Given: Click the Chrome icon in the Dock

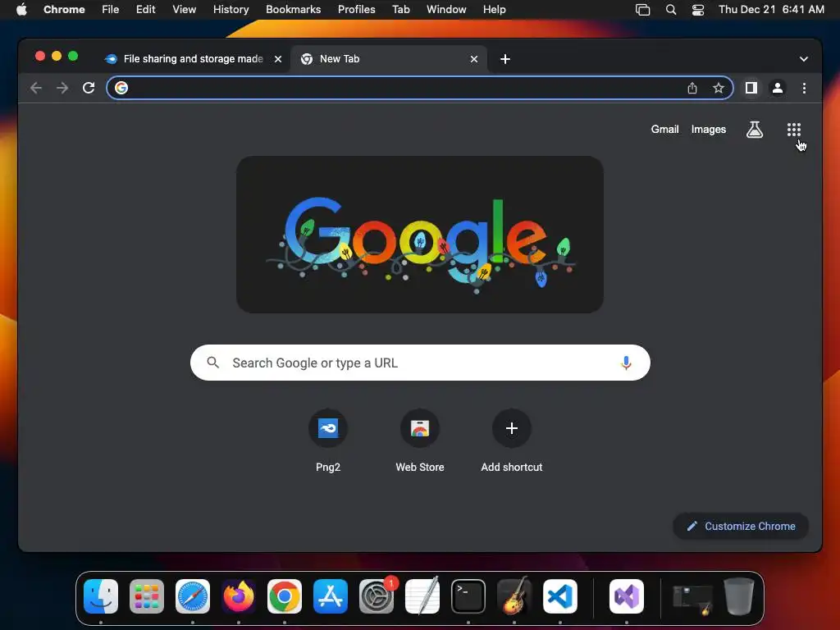Looking at the screenshot, I should click(x=285, y=596).
